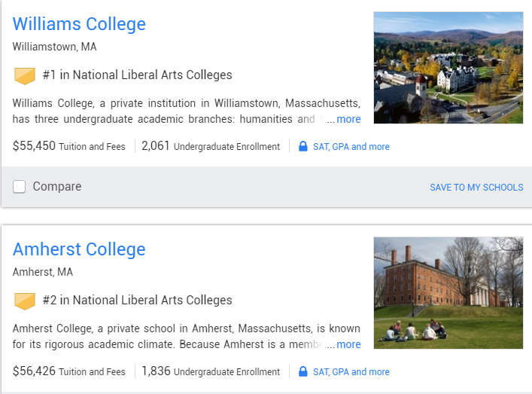This screenshot has width=532, height=394.
Task: Click the Williams College campus aerial photo
Action: coord(448,67)
